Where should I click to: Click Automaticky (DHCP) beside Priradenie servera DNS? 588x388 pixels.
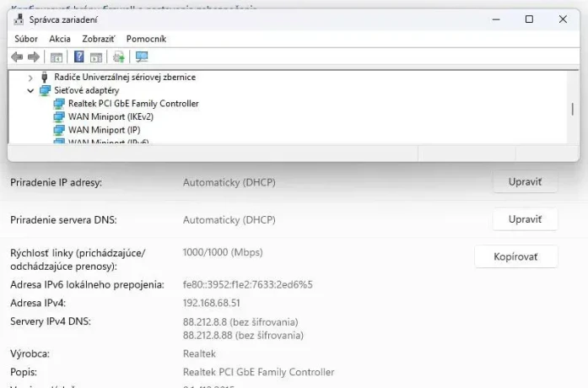(229, 219)
